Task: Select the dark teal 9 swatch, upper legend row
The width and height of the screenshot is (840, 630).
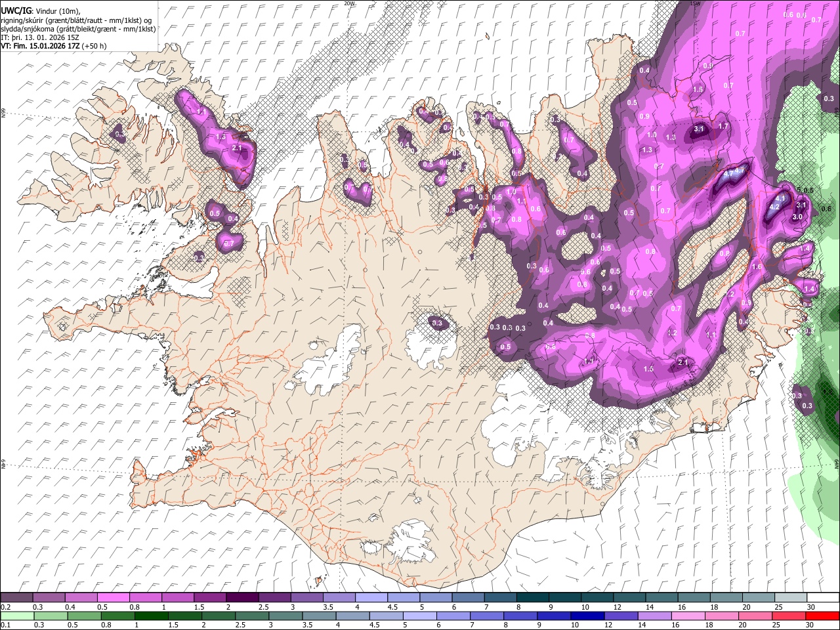Action: coord(564,597)
